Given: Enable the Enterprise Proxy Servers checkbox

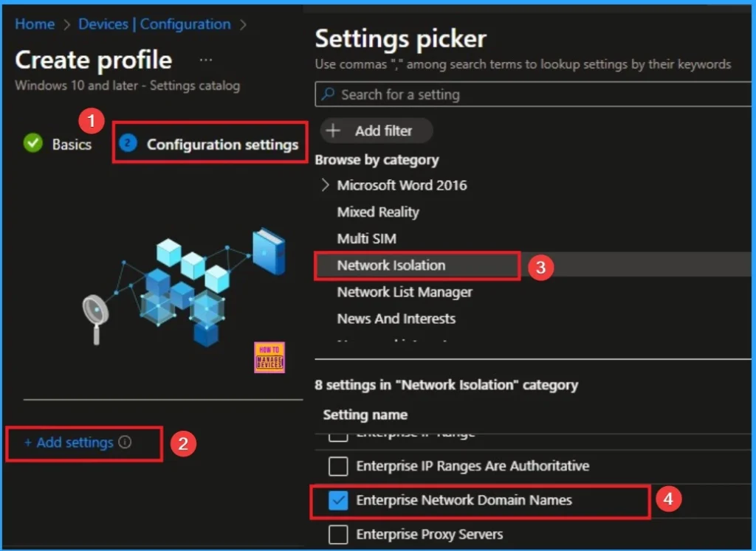Looking at the screenshot, I should (338, 534).
